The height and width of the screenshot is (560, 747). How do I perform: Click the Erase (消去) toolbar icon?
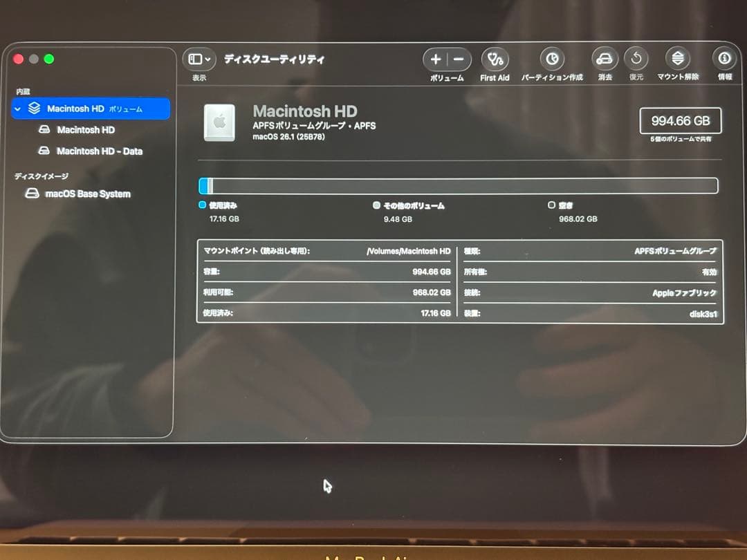coord(605,59)
